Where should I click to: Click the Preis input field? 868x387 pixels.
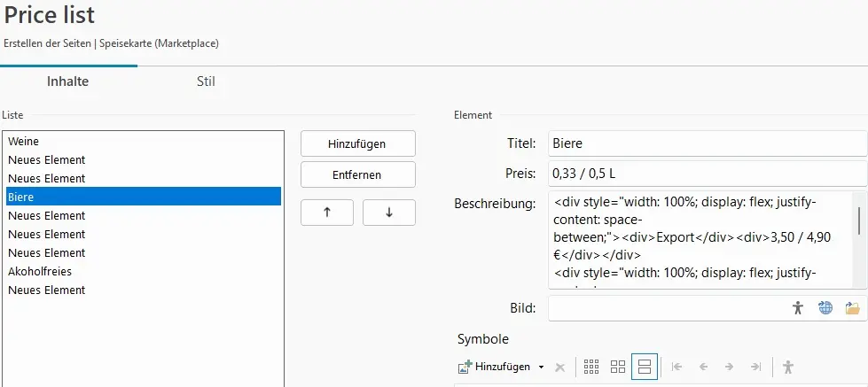[x=707, y=173]
